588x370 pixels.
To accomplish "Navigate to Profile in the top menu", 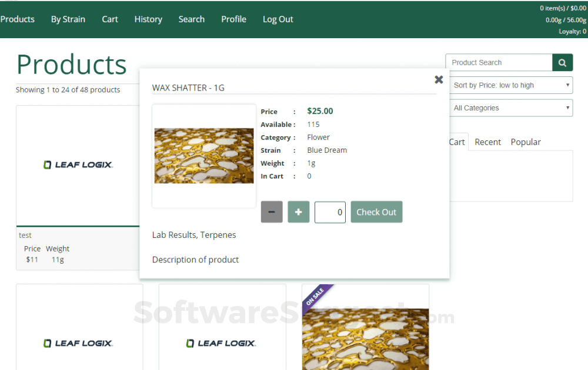I will point(233,19).
